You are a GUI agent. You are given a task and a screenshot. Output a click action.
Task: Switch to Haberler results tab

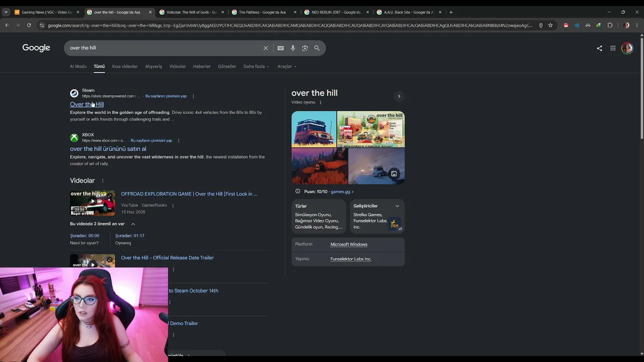coord(202,66)
